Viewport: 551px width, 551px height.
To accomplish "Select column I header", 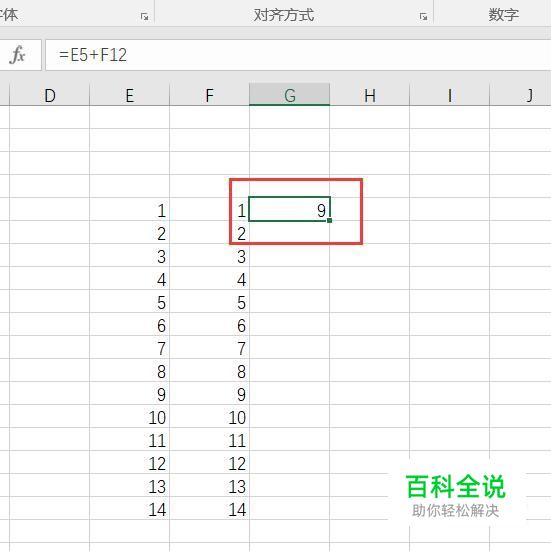I will (449, 95).
